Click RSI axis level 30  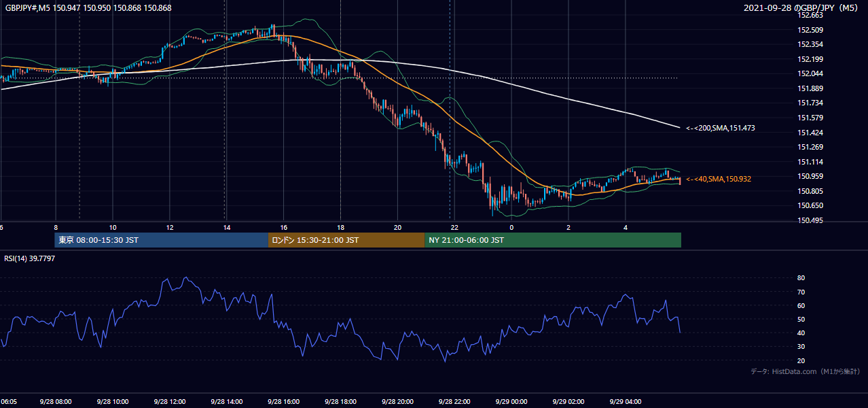(x=801, y=347)
